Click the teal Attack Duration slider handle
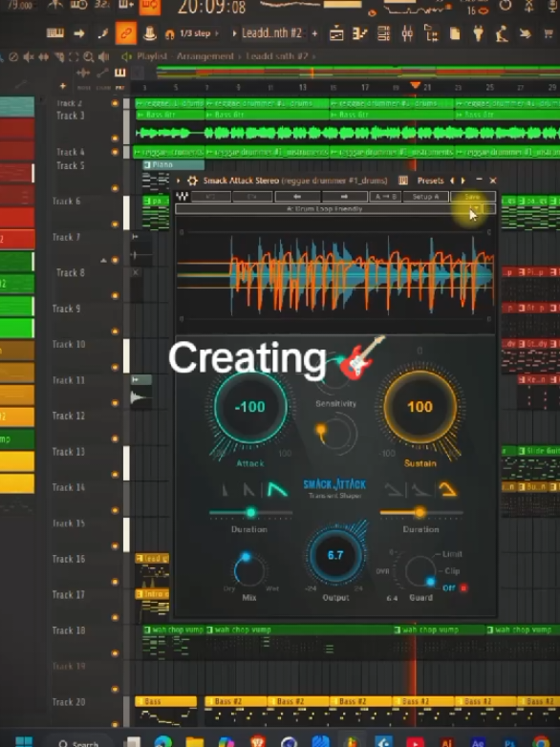This screenshot has height=747, width=560. [250, 513]
